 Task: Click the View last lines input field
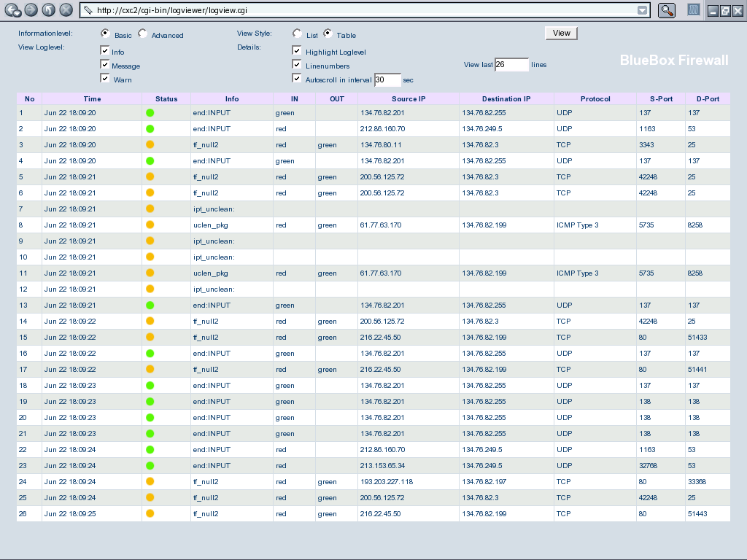point(511,65)
